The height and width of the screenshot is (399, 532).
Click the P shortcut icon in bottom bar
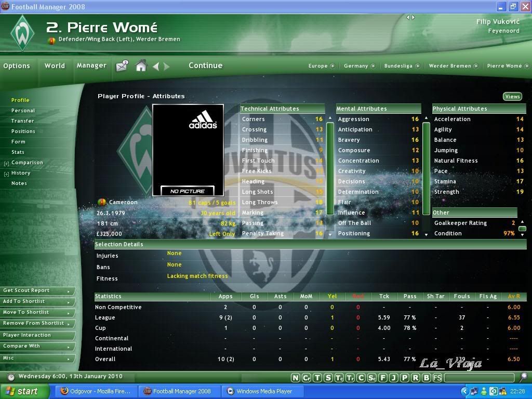pyautogui.click(x=404, y=378)
